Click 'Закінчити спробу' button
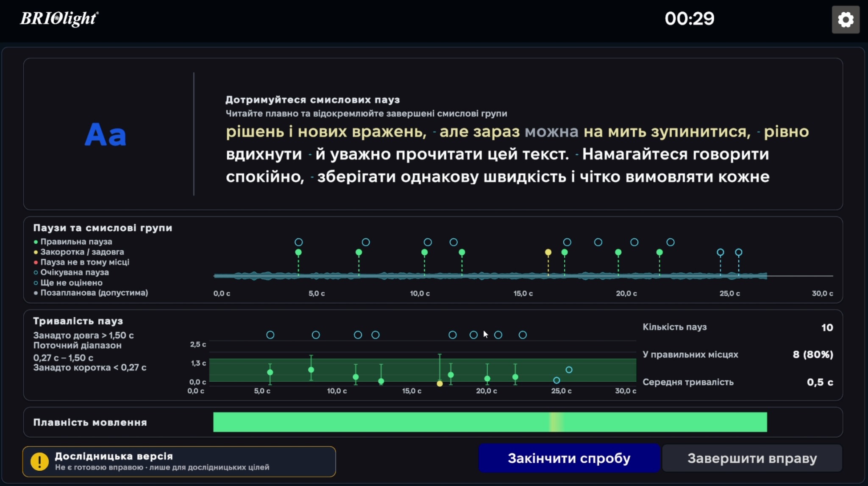 coord(569,458)
